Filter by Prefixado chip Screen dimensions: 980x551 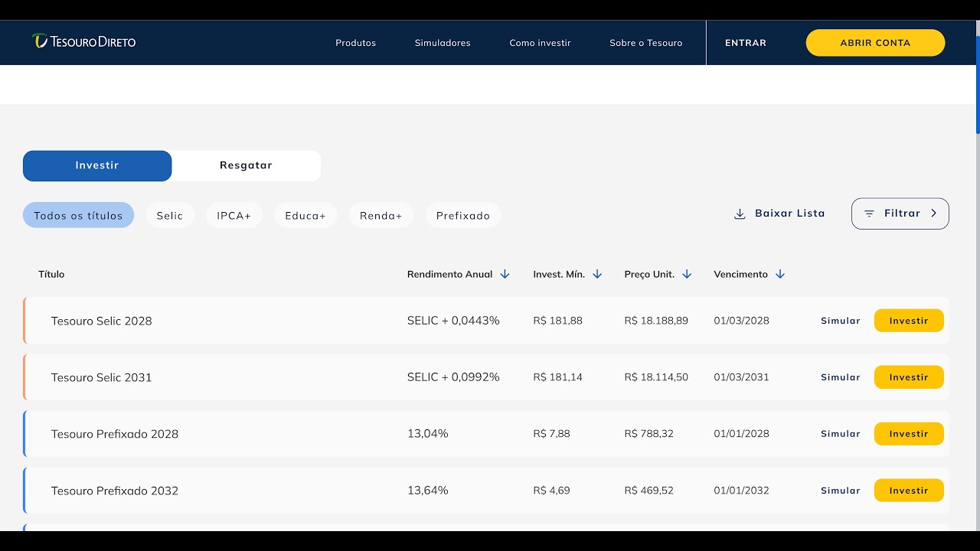[463, 216]
